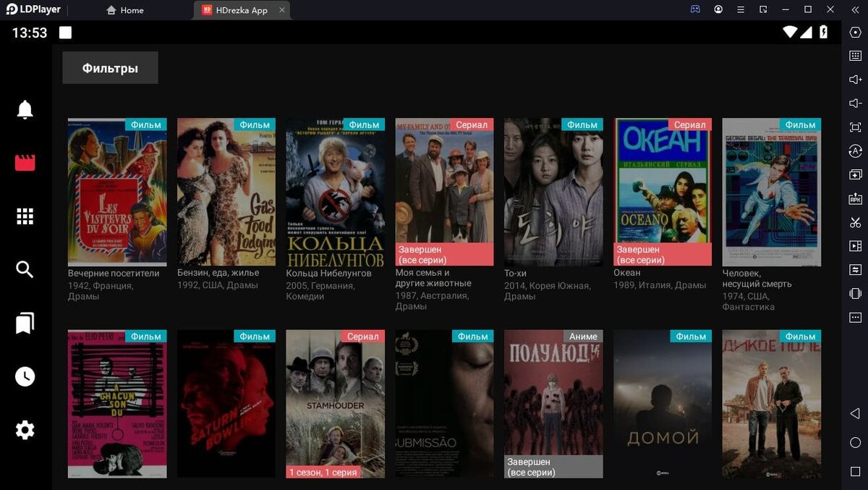Open A Chacun Son Du poster
Image resolution: width=868 pixels, height=490 pixels.
117,404
